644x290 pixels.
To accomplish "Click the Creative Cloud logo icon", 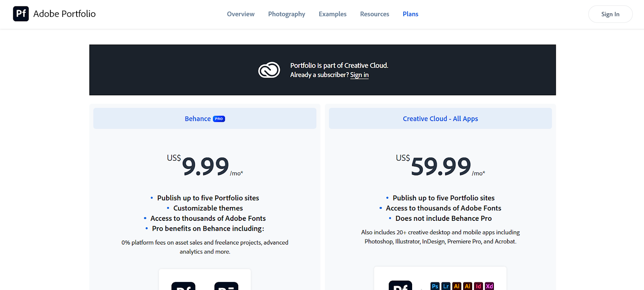I will [x=269, y=70].
